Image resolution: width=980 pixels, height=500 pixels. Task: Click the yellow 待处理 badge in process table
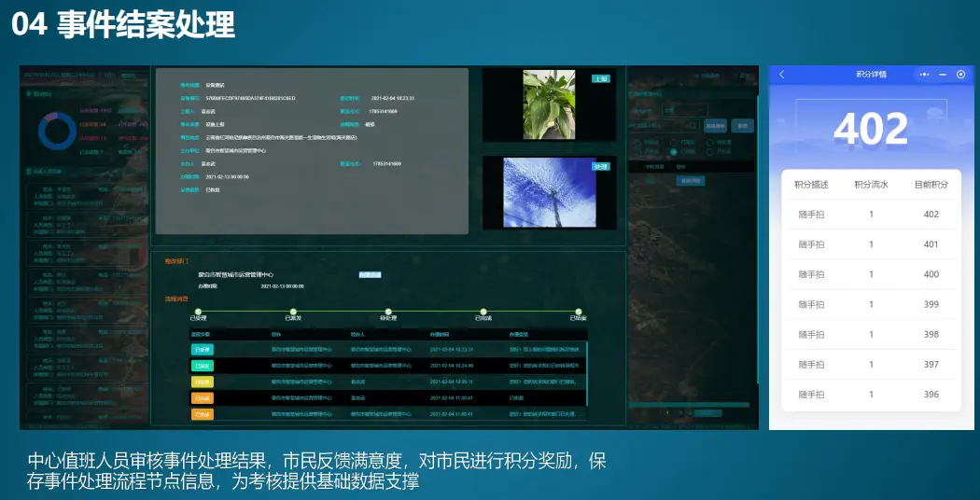(203, 382)
